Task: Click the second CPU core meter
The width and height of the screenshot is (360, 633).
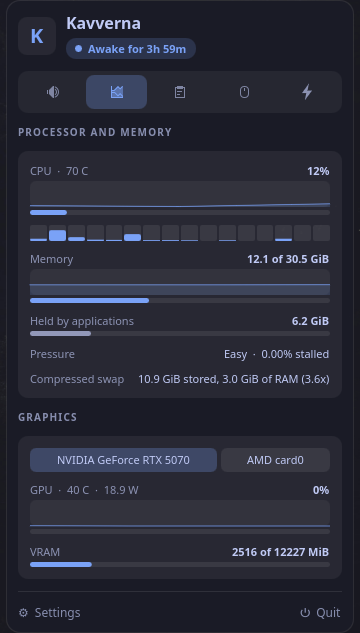Action: 57,233
